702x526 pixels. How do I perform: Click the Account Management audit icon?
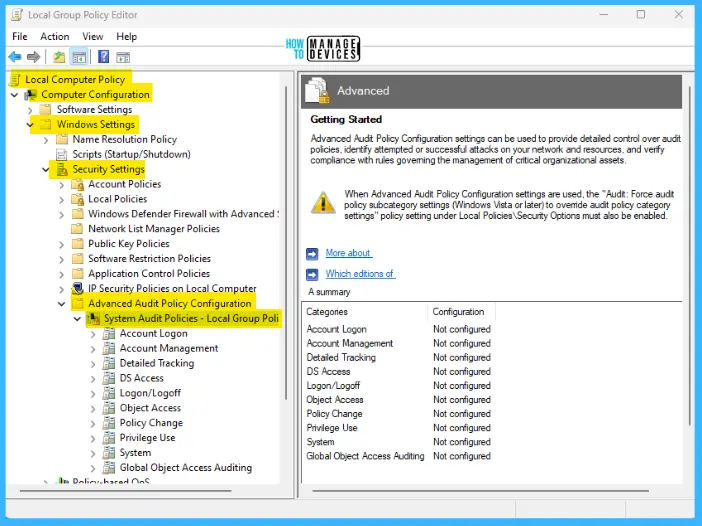(109, 348)
